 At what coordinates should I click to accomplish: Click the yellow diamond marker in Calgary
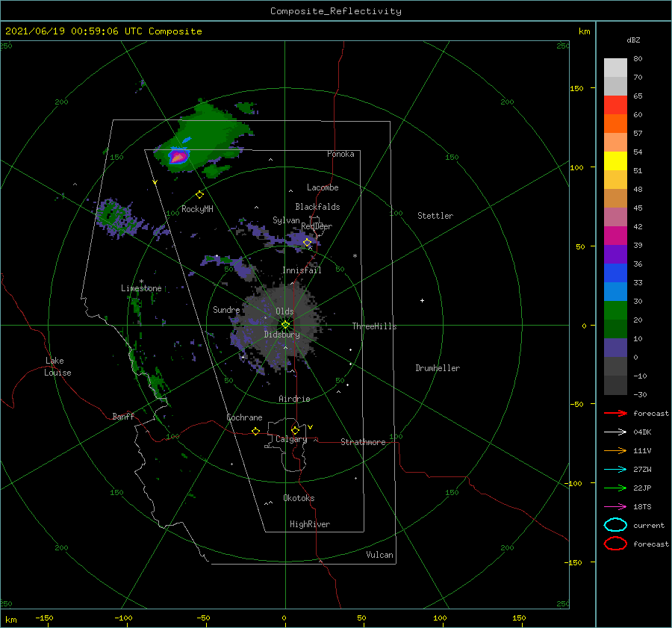(x=295, y=430)
